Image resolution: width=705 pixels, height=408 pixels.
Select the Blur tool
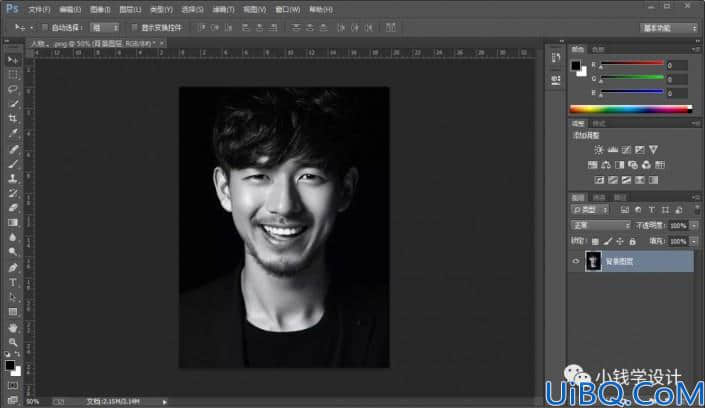click(x=13, y=237)
